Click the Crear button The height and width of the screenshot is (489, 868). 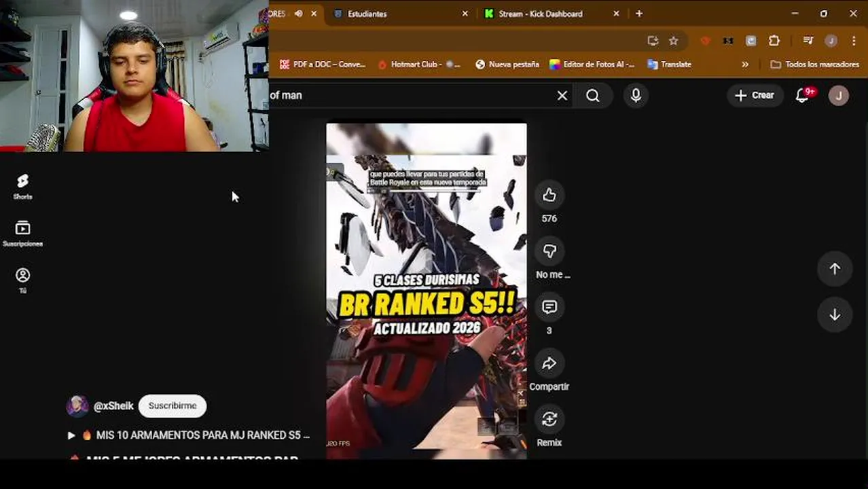tap(755, 96)
